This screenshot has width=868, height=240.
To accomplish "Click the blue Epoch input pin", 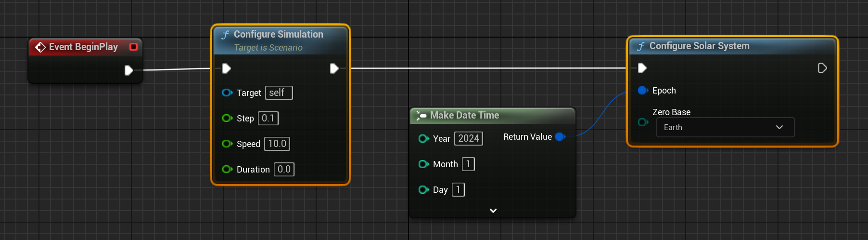I will tap(642, 91).
